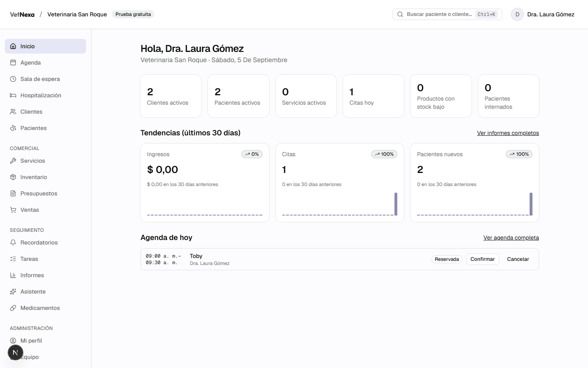Open the Ver informes completos link
The image size is (588, 368).
[x=508, y=133]
